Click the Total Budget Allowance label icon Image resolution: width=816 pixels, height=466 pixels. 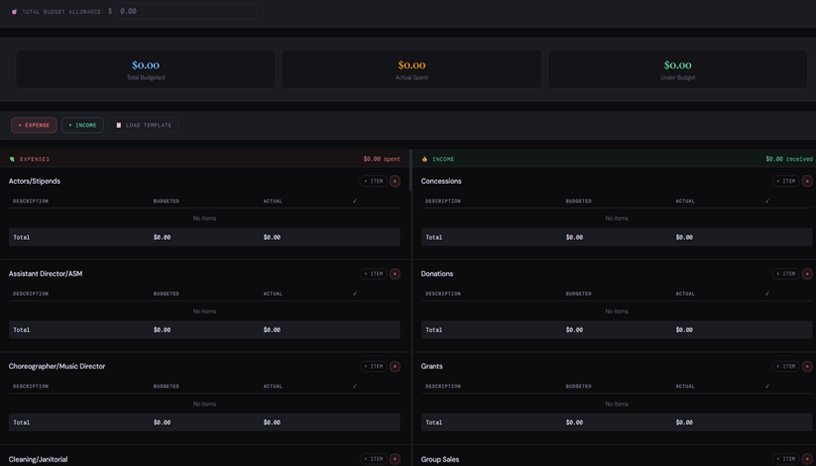(14, 11)
